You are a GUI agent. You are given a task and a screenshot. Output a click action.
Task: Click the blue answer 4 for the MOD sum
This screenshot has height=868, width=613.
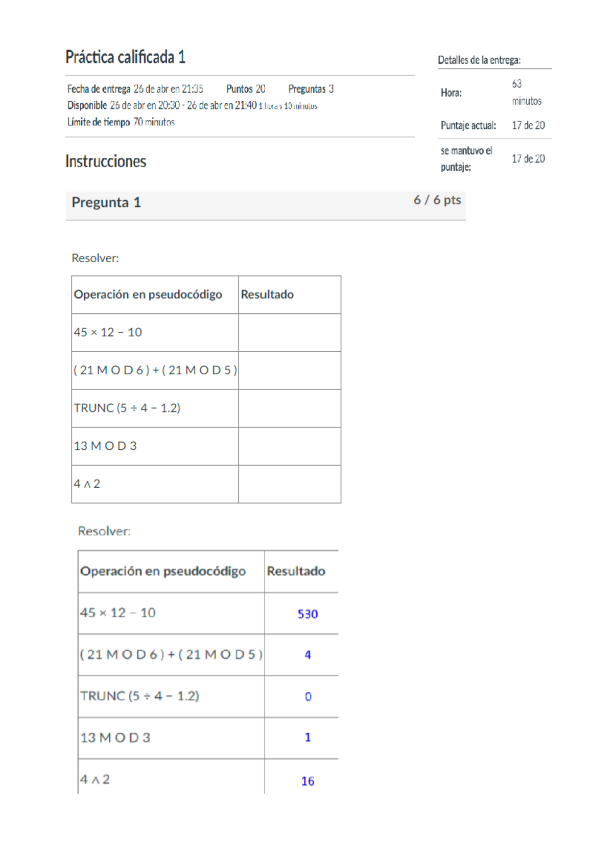click(308, 655)
